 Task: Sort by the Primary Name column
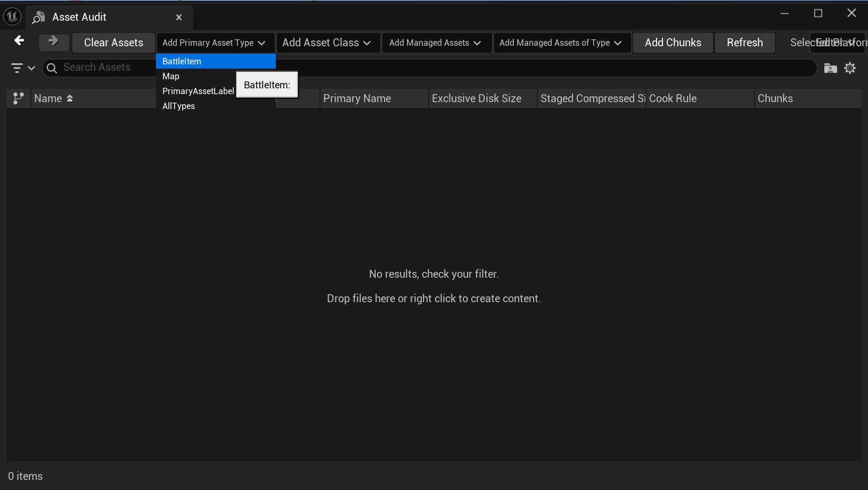374,98
